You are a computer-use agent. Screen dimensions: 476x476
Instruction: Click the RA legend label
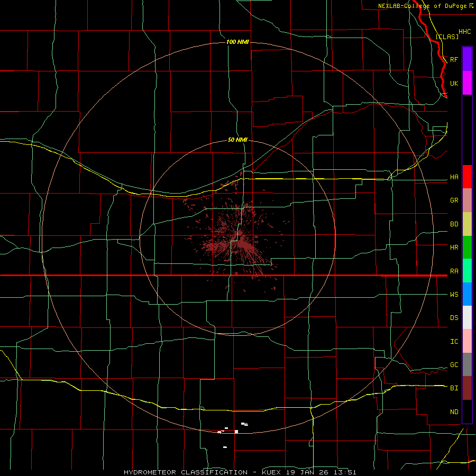454,271
